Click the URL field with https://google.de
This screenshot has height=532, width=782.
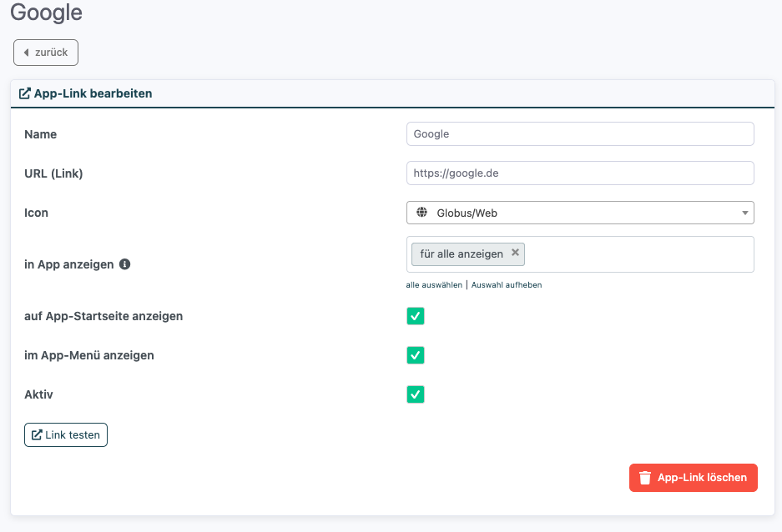point(580,173)
